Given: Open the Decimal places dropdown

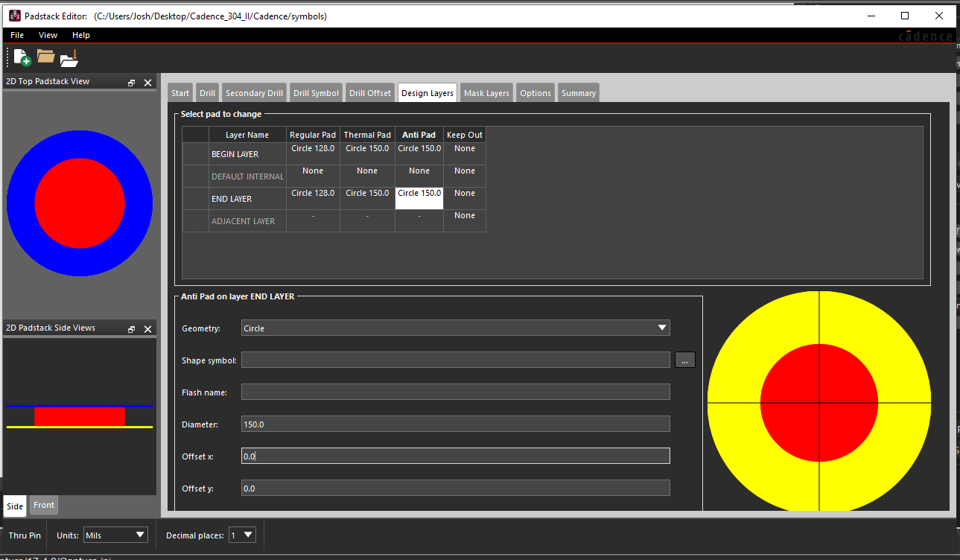Looking at the screenshot, I should tap(242, 535).
